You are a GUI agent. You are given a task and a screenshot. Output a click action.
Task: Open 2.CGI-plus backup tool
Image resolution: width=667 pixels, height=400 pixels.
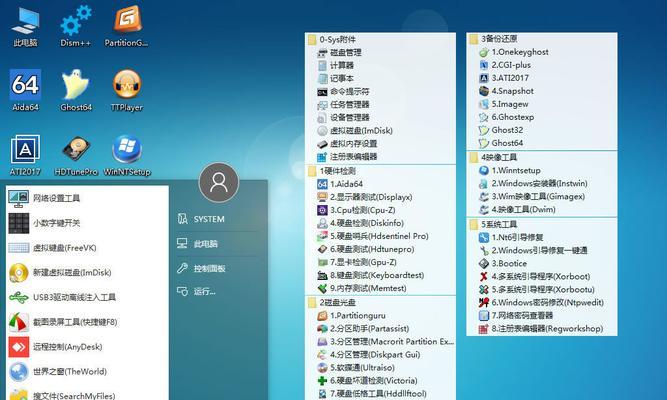click(542, 65)
